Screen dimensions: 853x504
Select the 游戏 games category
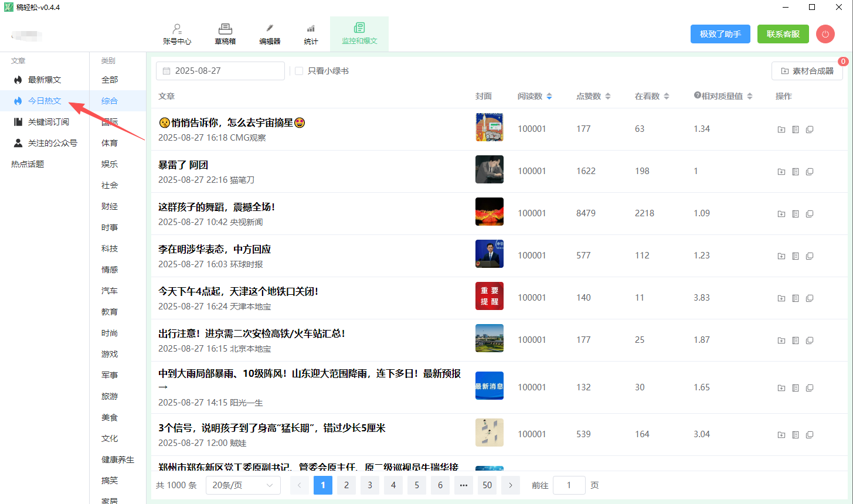110,354
